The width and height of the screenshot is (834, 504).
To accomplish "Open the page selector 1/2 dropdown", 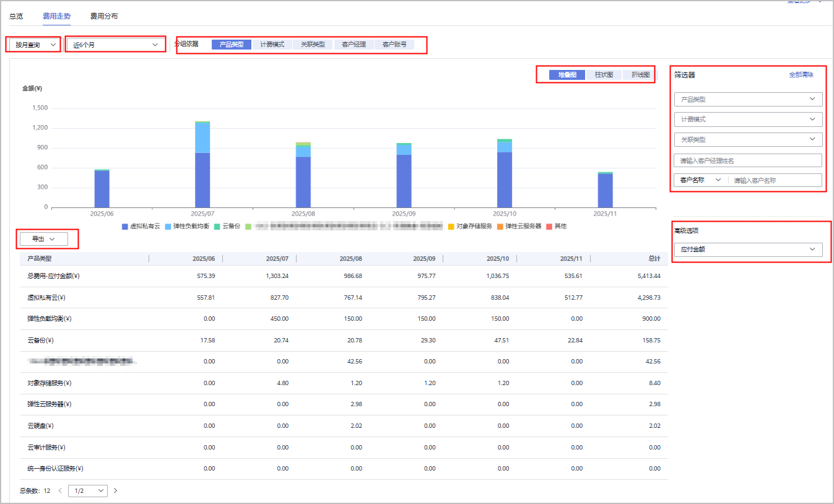I will [87, 490].
